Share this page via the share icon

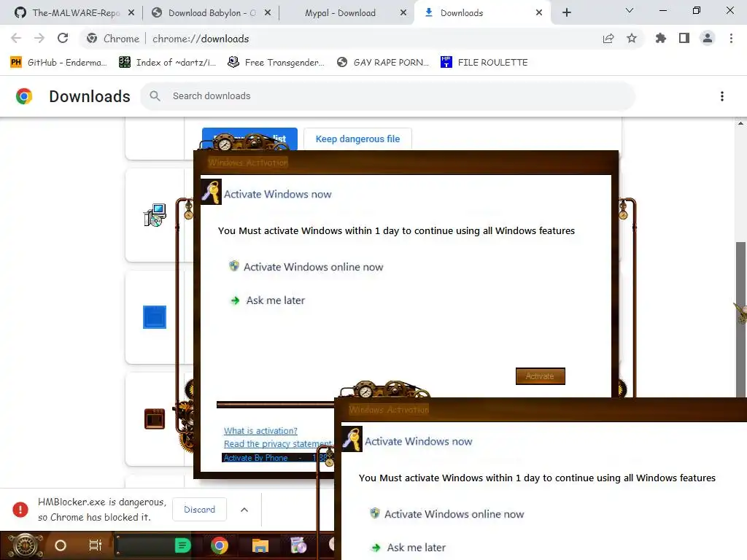(608, 39)
